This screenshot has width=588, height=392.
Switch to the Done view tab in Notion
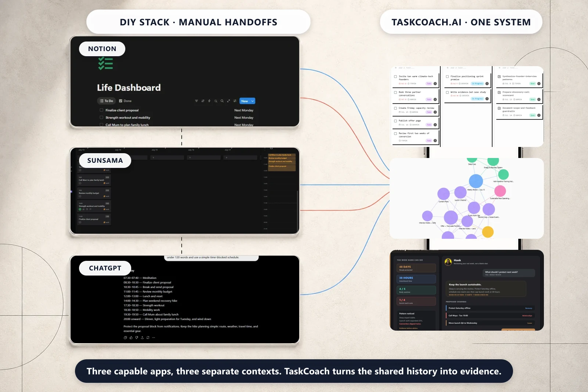tap(125, 101)
